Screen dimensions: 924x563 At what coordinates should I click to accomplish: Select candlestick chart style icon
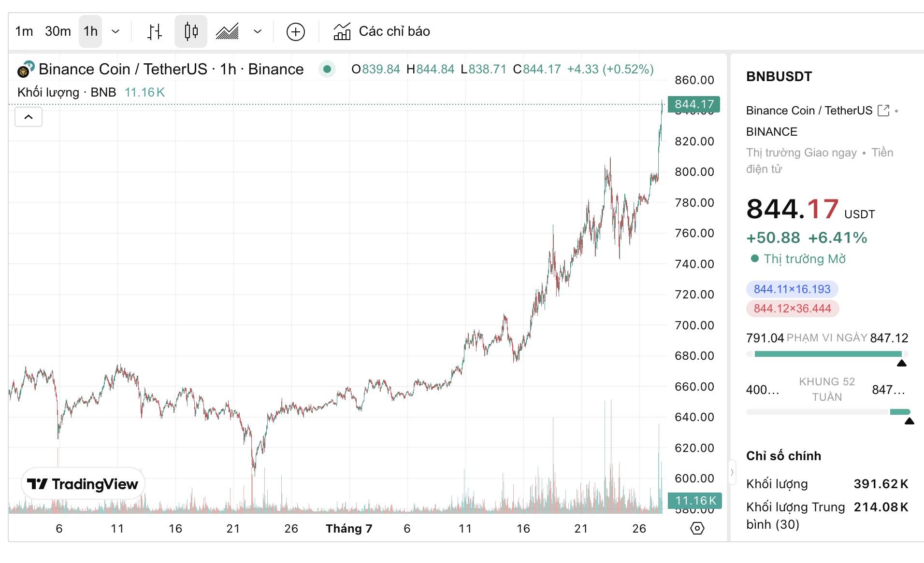[191, 31]
